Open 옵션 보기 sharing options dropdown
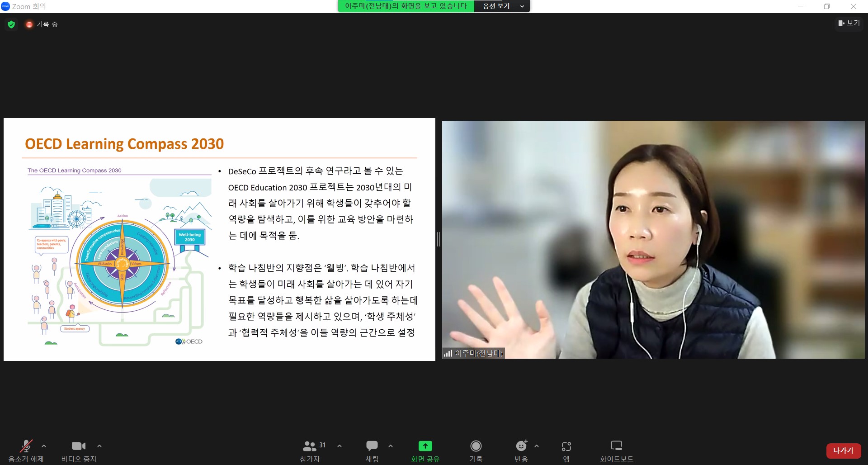Image resolution: width=868 pixels, height=465 pixels. pos(502,6)
